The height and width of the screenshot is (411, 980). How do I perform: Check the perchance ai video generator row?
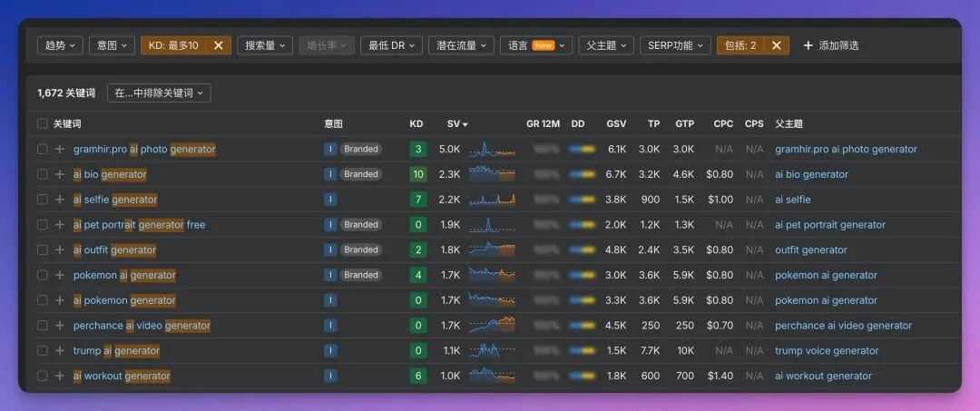[43, 325]
